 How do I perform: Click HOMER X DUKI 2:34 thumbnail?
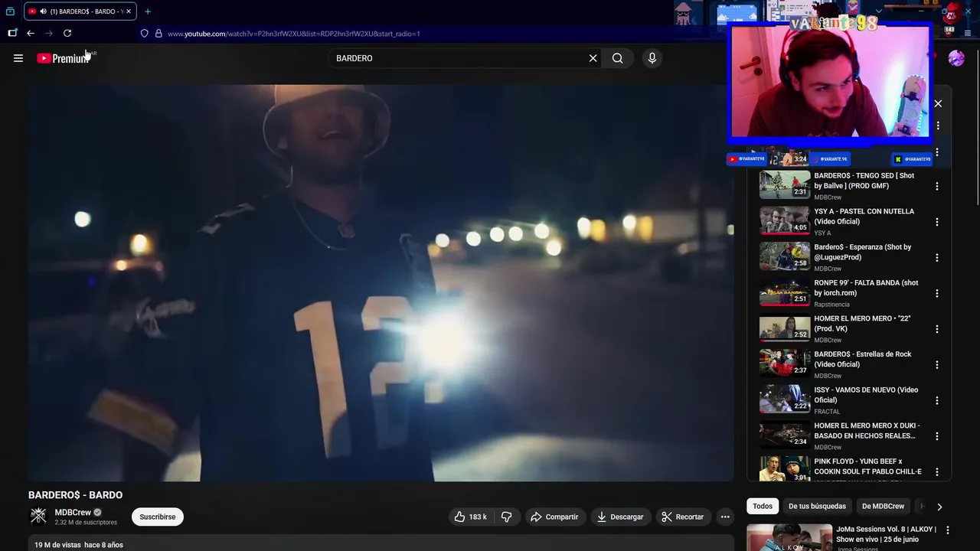[785, 435]
